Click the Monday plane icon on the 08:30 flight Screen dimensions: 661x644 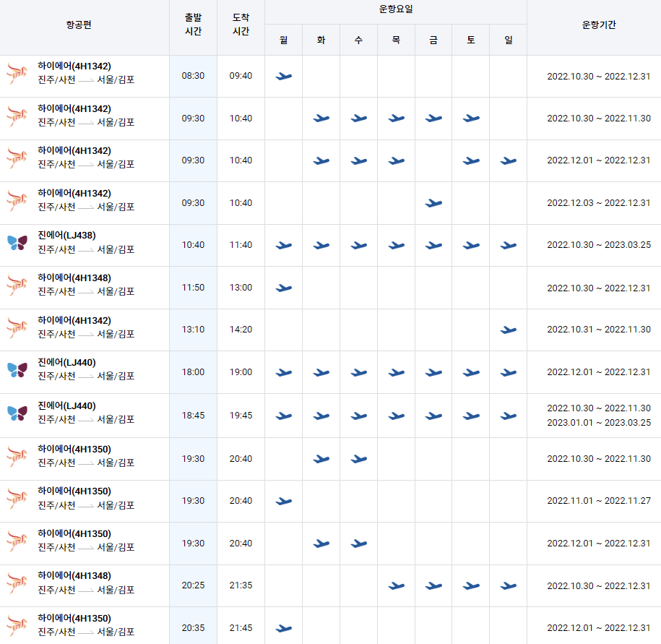point(284,77)
